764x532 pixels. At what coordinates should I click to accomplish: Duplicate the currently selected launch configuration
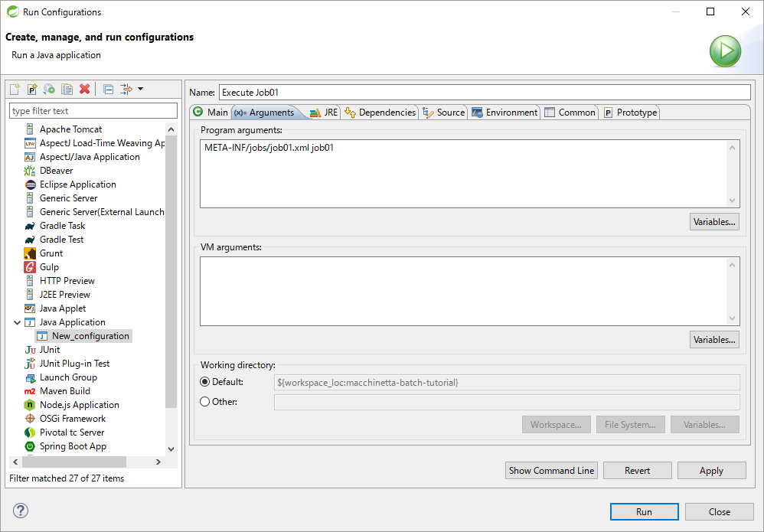(x=66, y=89)
